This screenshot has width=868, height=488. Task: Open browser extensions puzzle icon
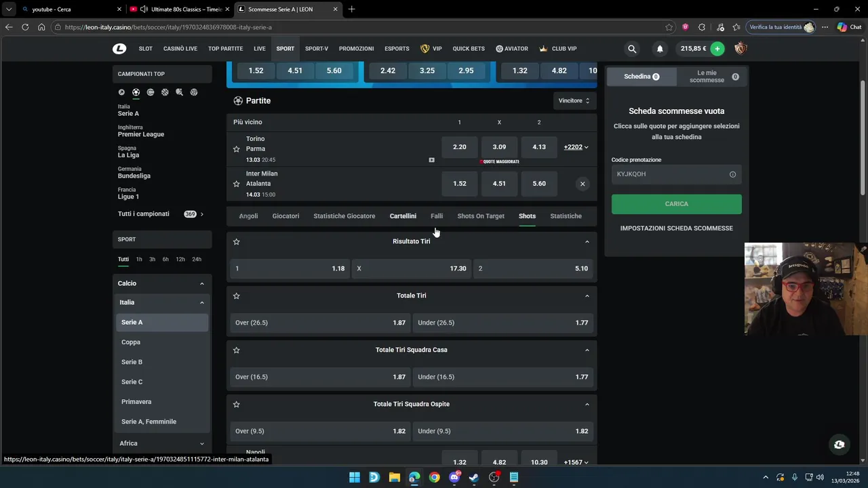pyautogui.click(x=702, y=27)
